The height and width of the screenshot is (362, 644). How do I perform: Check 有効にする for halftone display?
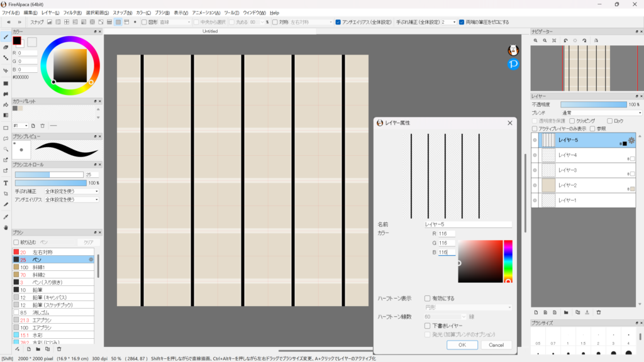coord(428,299)
